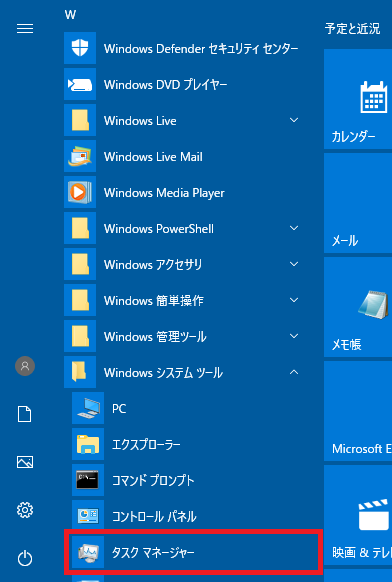The height and width of the screenshot is (582, 392).
Task: Click the Windows Defender shield icon
Action: tap(80, 48)
